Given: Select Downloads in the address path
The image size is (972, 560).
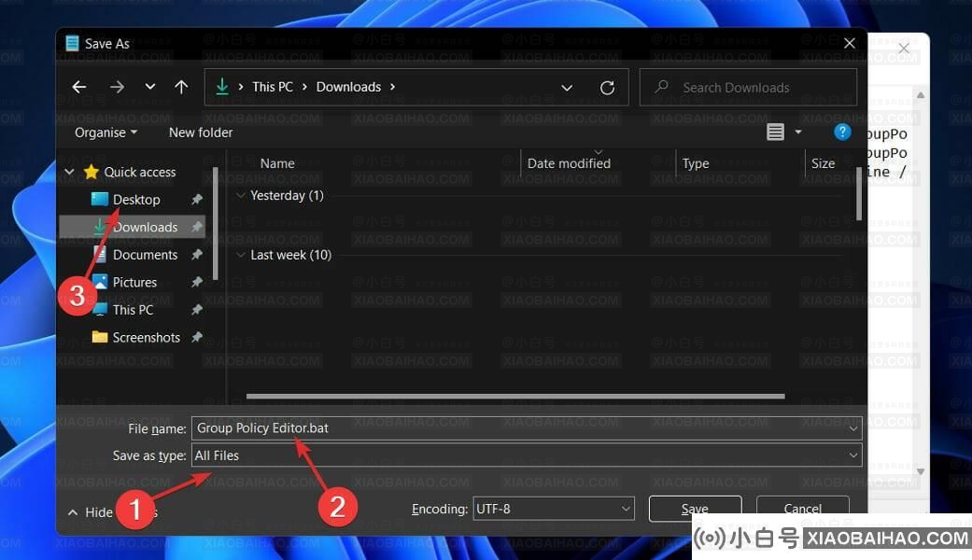Looking at the screenshot, I should point(348,87).
